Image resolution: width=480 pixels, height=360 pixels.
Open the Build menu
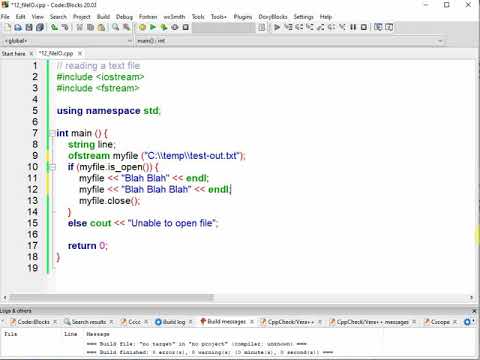(x=103, y=17)
